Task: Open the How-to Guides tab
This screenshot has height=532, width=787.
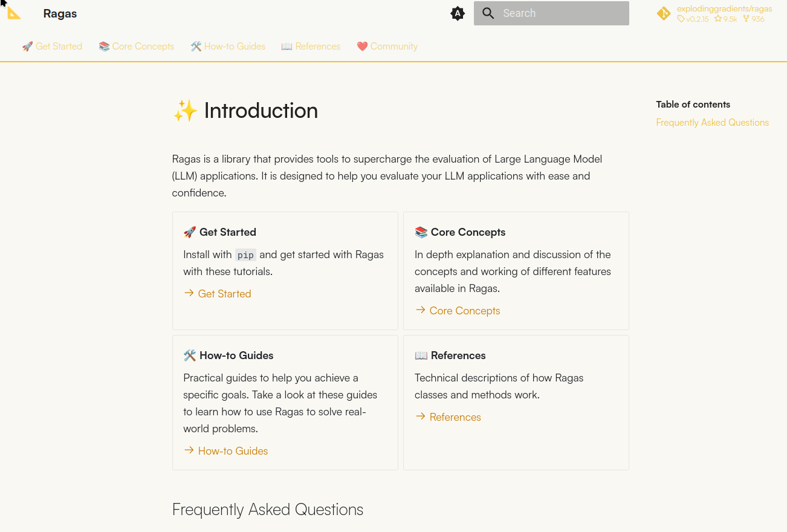Action: pyautogui.click(x=228, y=47)
